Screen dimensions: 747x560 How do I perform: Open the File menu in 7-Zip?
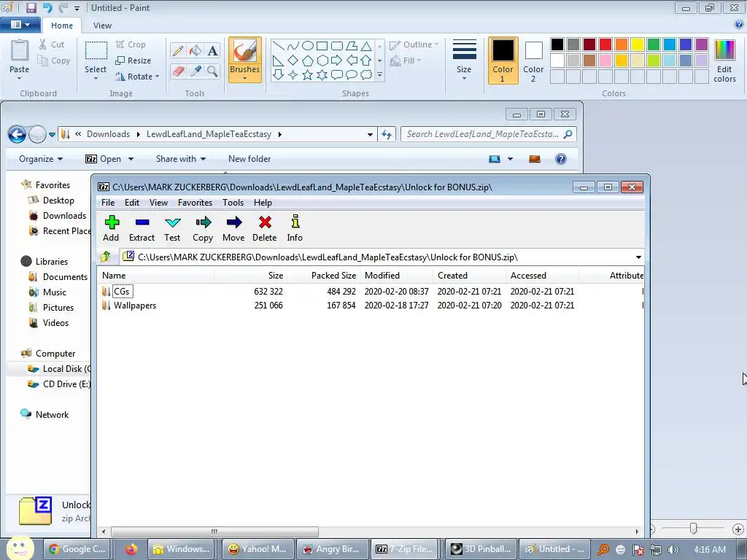click(x=108, y=203)
